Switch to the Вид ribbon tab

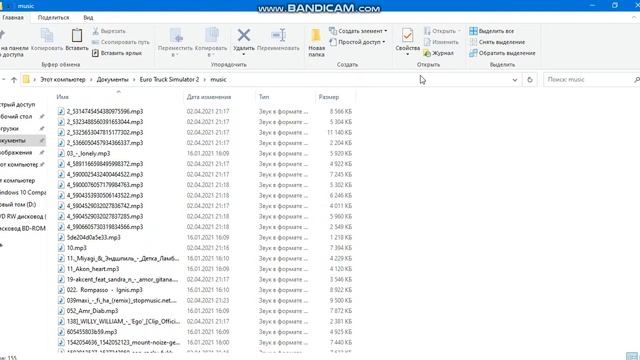(88, 18)
